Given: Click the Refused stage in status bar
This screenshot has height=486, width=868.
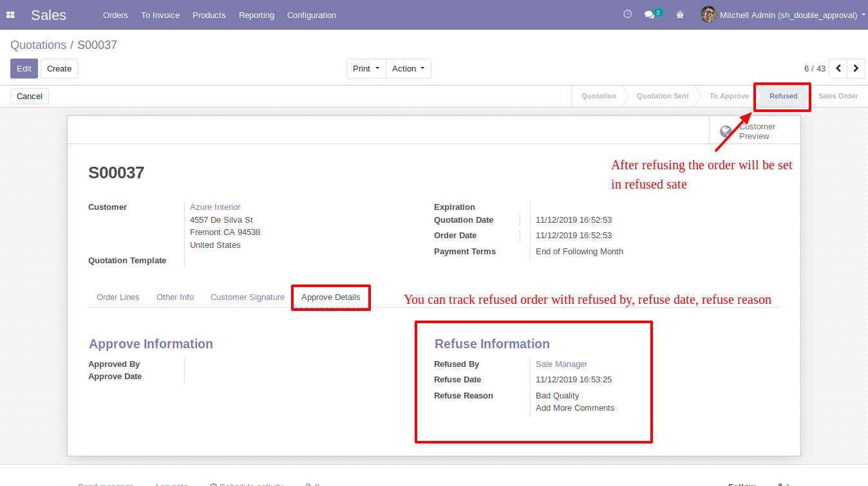Looking at the screenshot, I should tap(783, 97).
